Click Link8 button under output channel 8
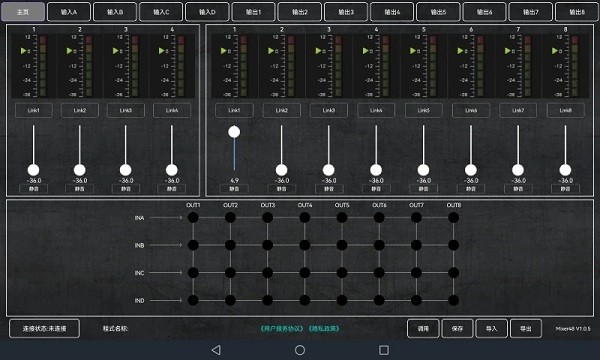 click(x=566, y=110)
